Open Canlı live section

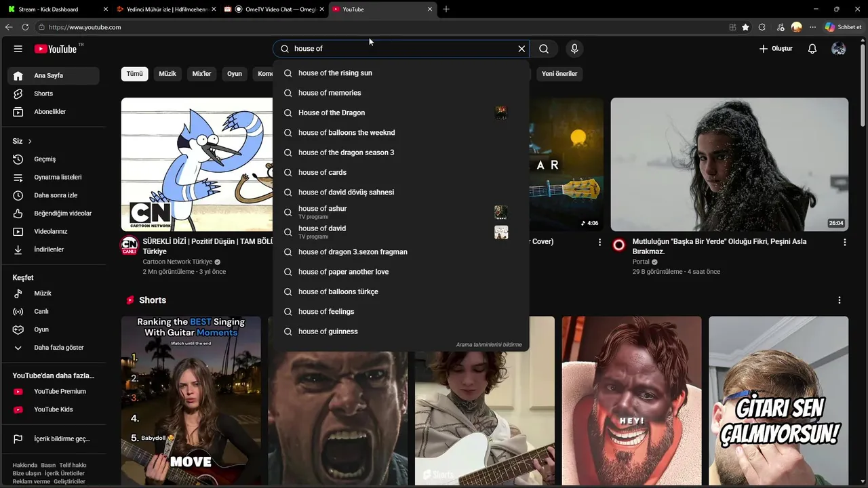[54, 312]
